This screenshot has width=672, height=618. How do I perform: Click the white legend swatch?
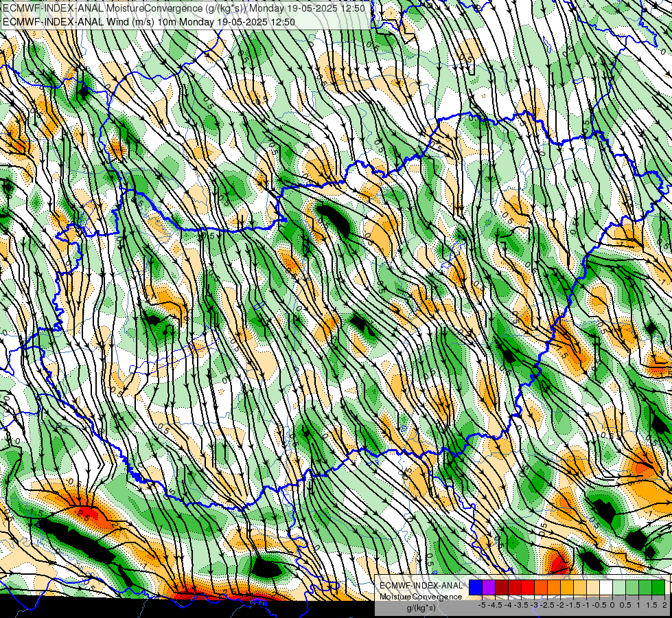[x=606, y=587]
